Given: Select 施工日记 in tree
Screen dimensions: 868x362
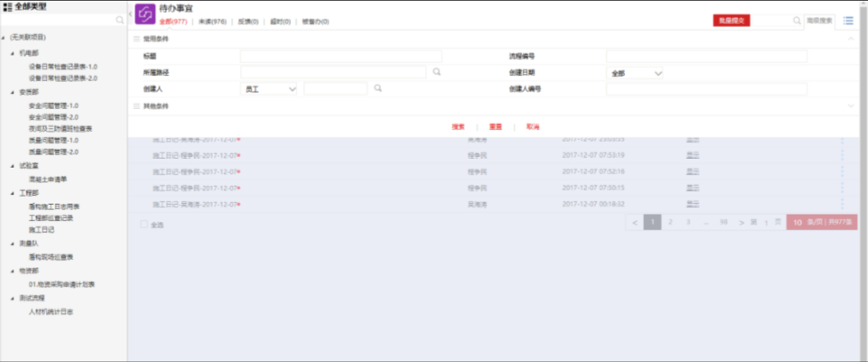Looking at the screenshot, I should (41, 229).
